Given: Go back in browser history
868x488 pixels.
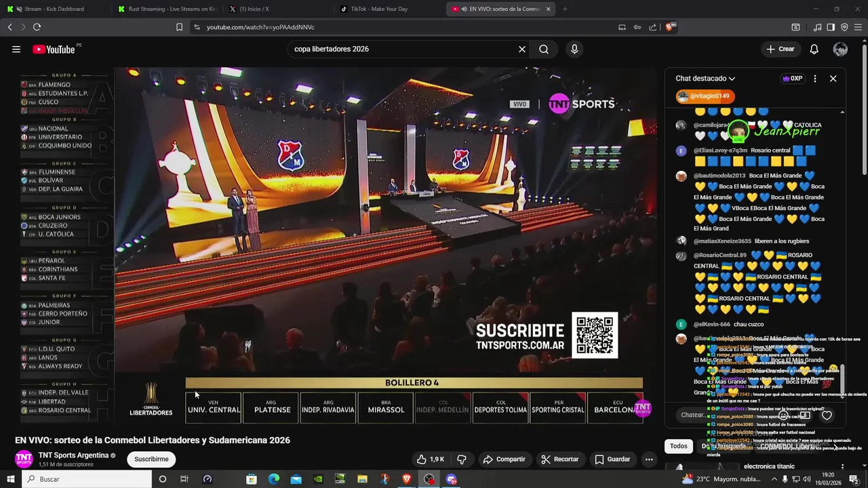Looking at the screenshot, I should [9, 27].
